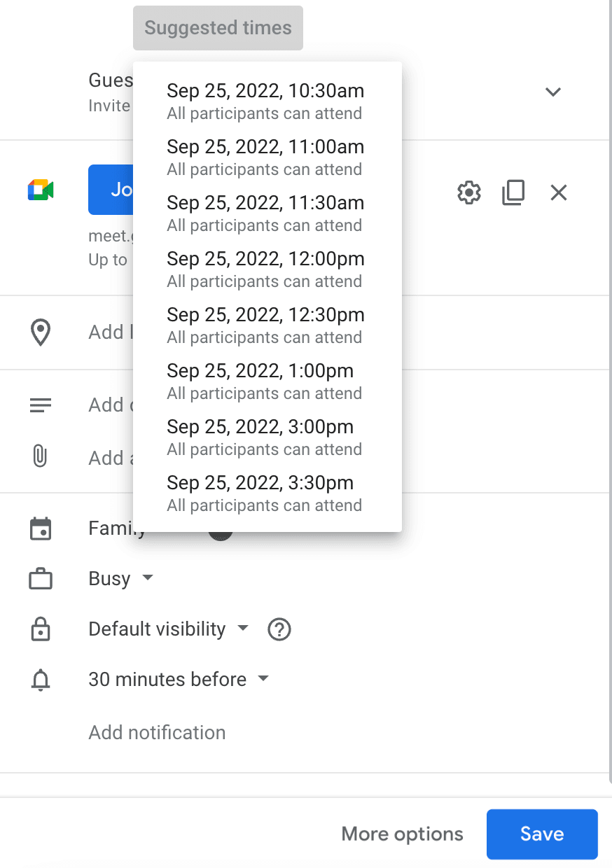Click the location pin icon

[41, 332]
